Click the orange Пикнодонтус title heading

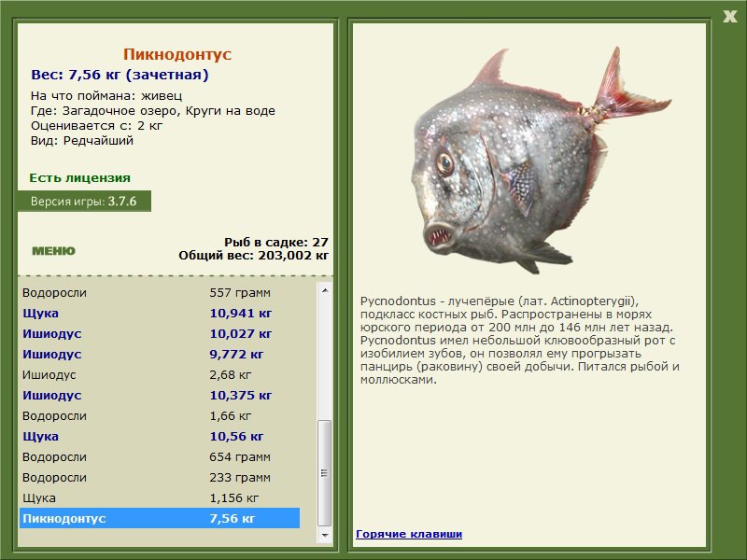click(x=177, y=54)
